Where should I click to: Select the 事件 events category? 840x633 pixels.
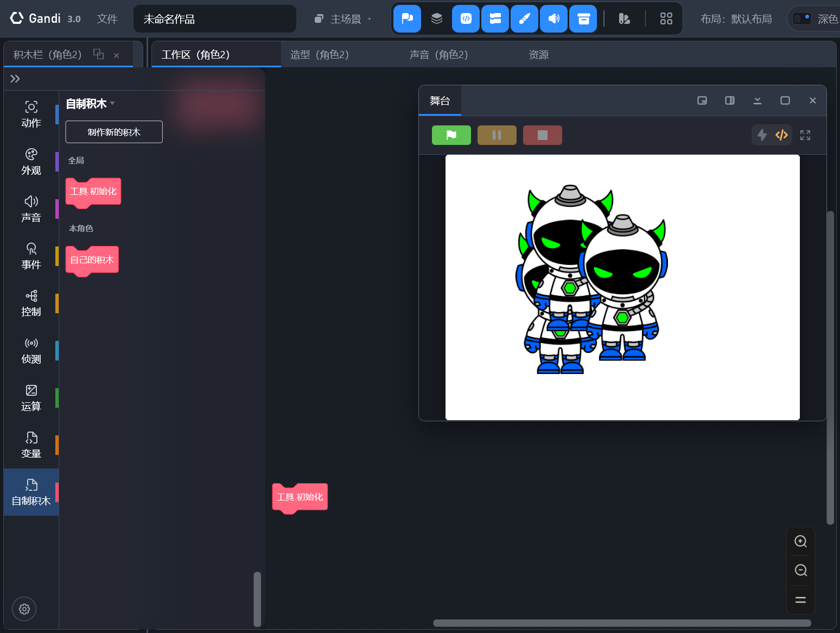[31, 256]
